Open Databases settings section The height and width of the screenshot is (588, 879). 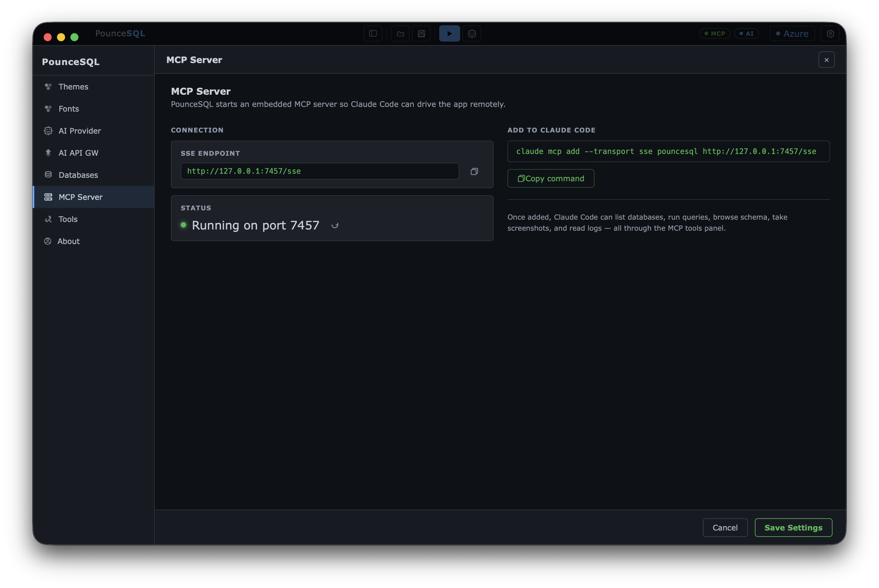coord(93,175)
